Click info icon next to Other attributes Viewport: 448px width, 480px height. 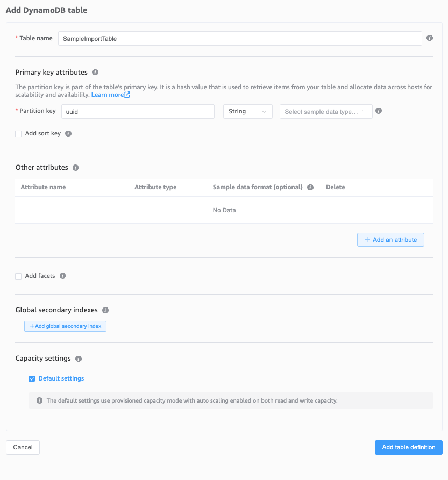click(75, 168)
